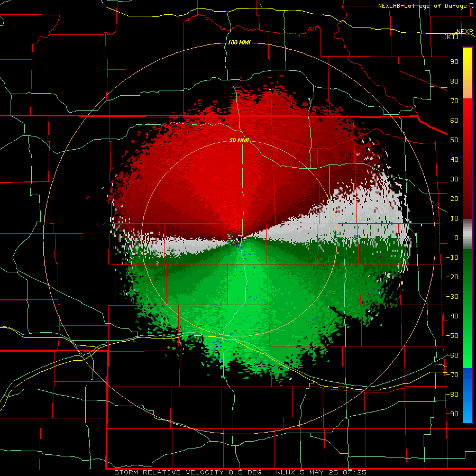Click the 70 value on the velocity scale

454,101
